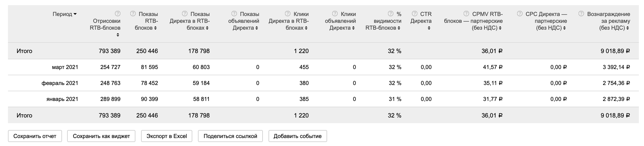Show help for Вознаграждение за рекламу
The width and height of the screenshot is (644, 146).
(581, 14)
